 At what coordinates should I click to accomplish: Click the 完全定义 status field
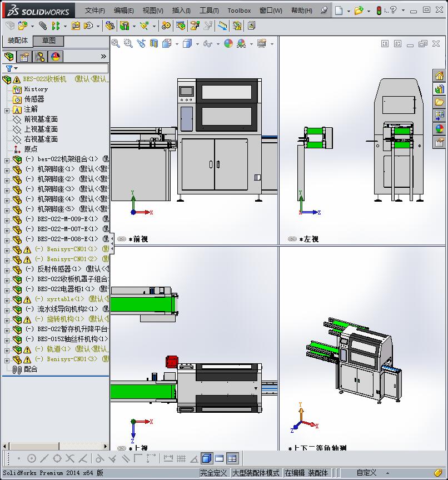pyautogui.click(x=214, y=473)
